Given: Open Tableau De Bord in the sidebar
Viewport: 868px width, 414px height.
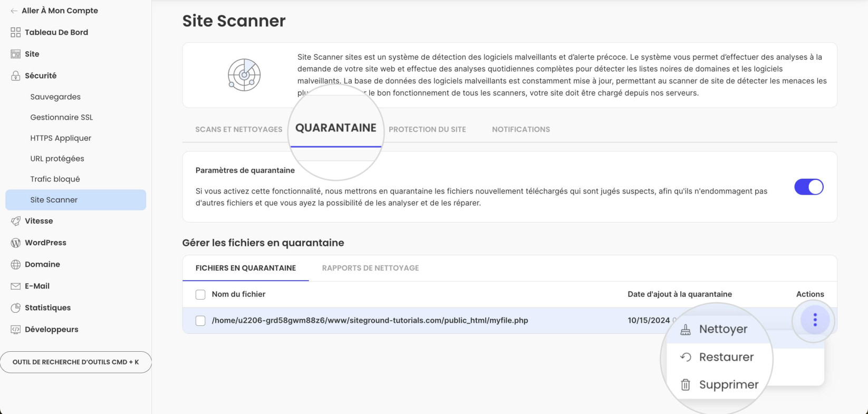Looking at the screenshot, I should (x=56, y=32).
